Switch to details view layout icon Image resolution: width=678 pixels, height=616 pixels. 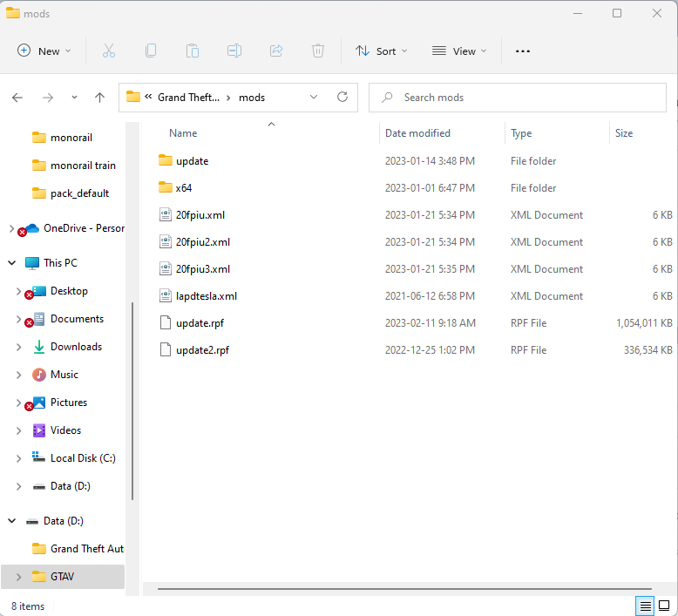point(645,606)
